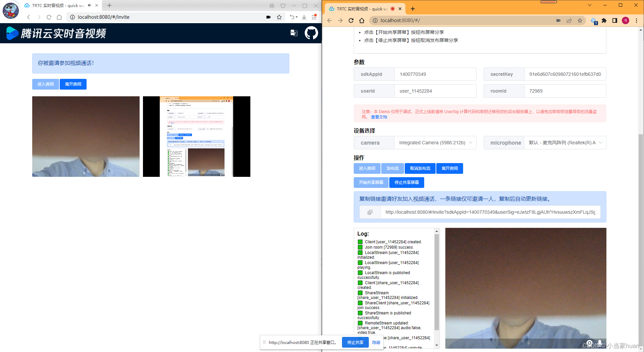Click the Tencent Cloud logo in the left window
This screenshot has width=644, height=352.
(56, 33)
